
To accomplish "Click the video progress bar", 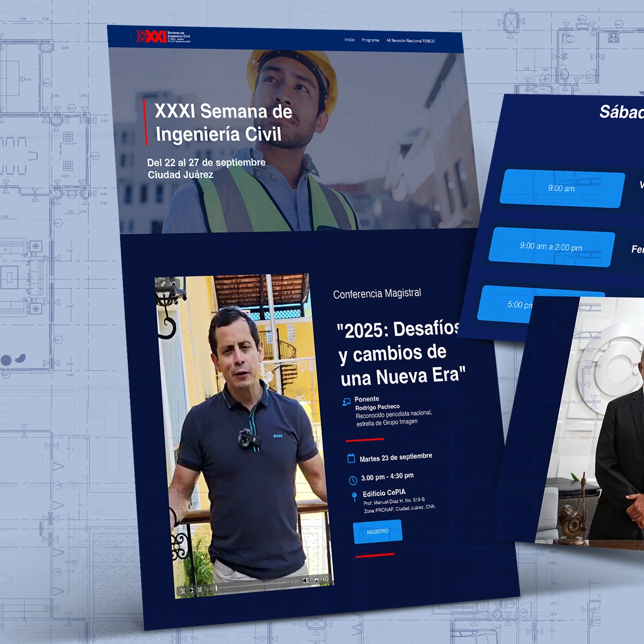I will tap(252, 586).
